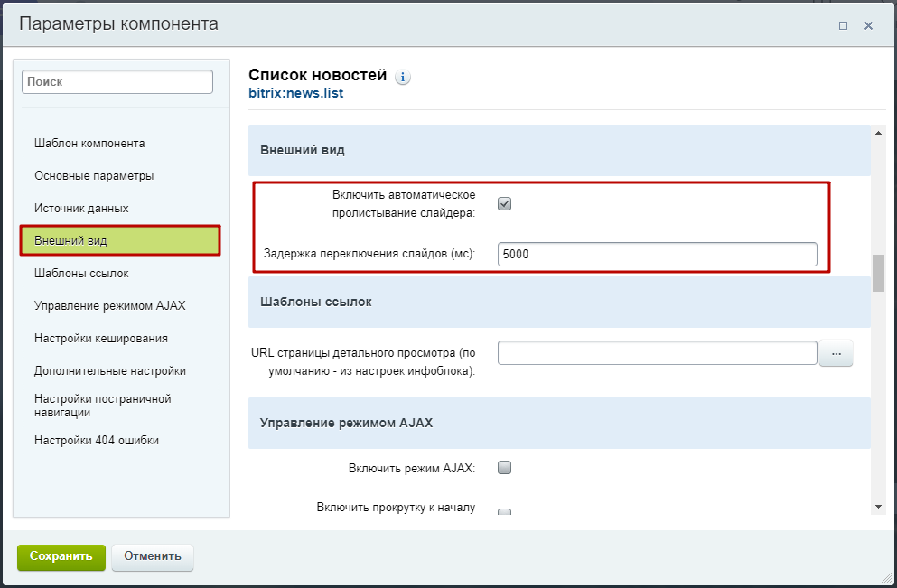897x588 pixels.
Task: Click the scroll up arrow in the parameters panel
Action: click(x=878, y=133)
